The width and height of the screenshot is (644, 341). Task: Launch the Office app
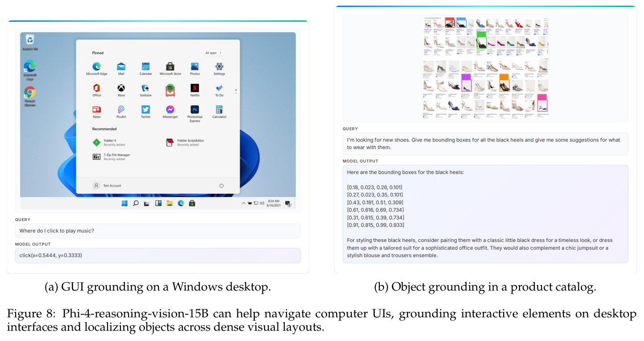point(97,90)
